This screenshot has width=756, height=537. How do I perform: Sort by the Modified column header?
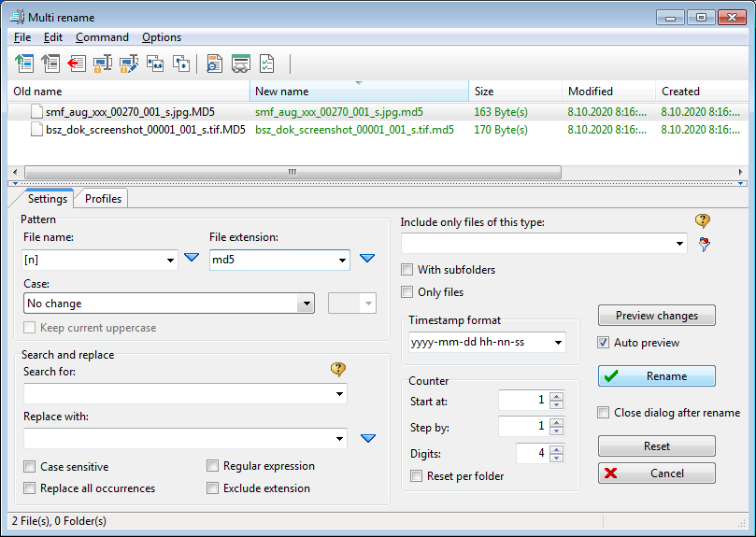(x=608, y=92)
